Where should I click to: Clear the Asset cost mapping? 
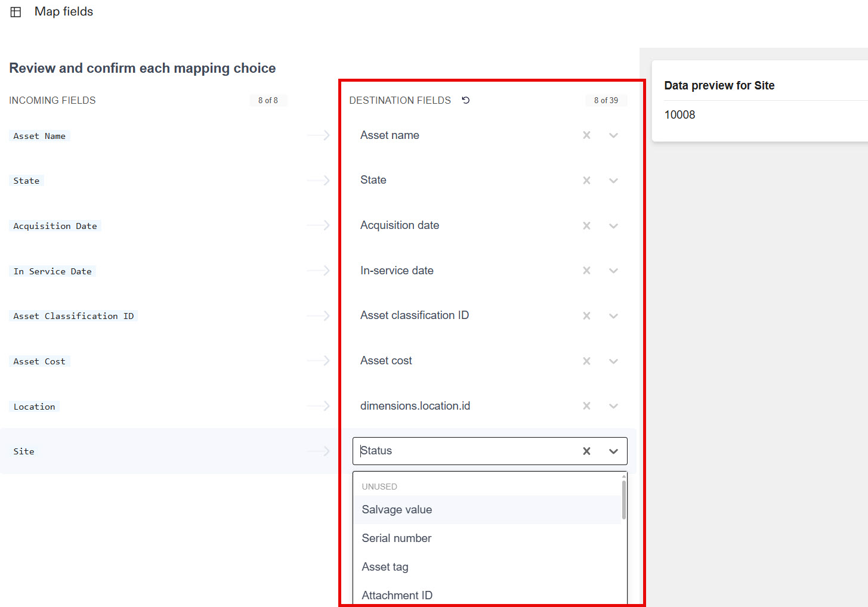tap(586, 361)
